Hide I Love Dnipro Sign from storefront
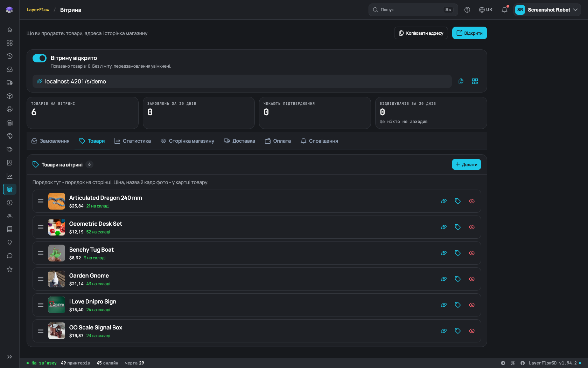This screenshot has width=588, height=368. coord(472,305)
